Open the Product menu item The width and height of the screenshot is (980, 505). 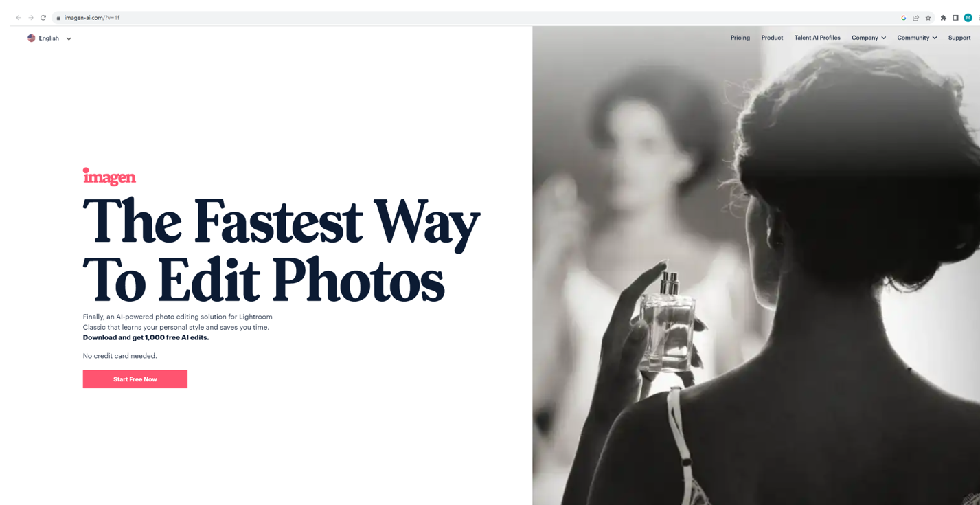(772, 38)
